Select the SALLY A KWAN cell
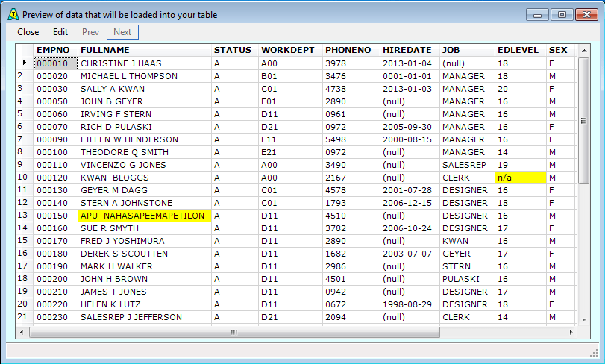The image size is (605, 364). 145,89
